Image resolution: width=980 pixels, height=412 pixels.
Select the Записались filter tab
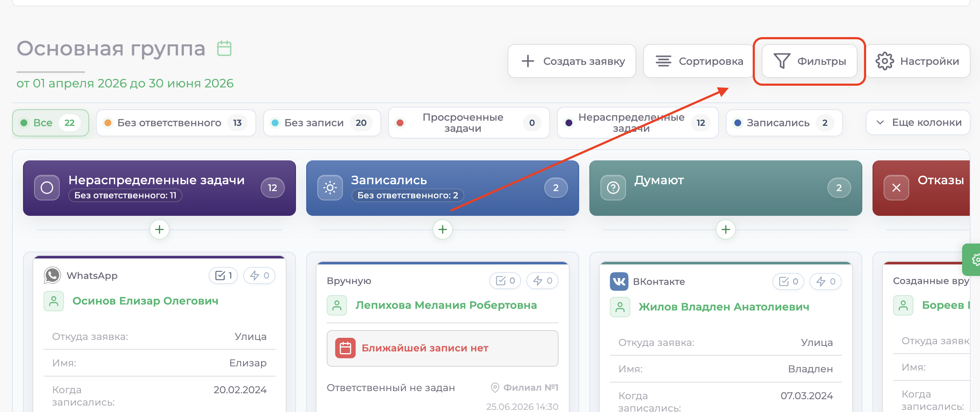[x=784, y=123]
